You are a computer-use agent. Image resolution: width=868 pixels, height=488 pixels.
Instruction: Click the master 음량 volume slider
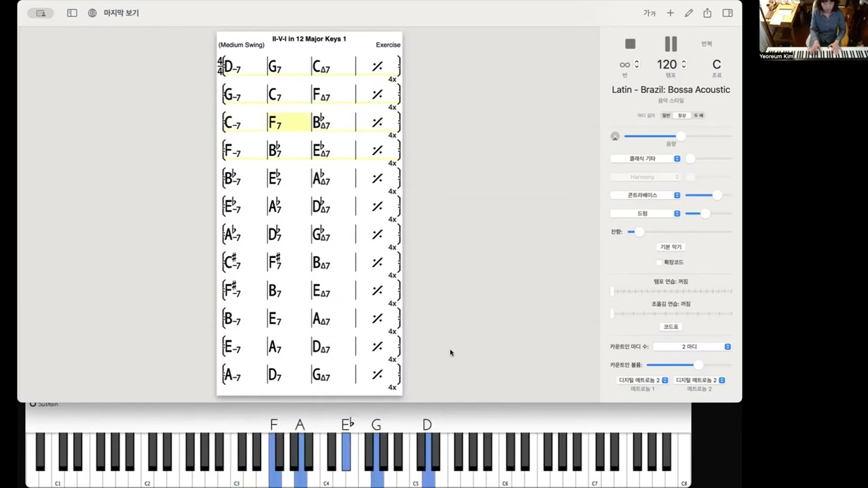click(677, 136)
